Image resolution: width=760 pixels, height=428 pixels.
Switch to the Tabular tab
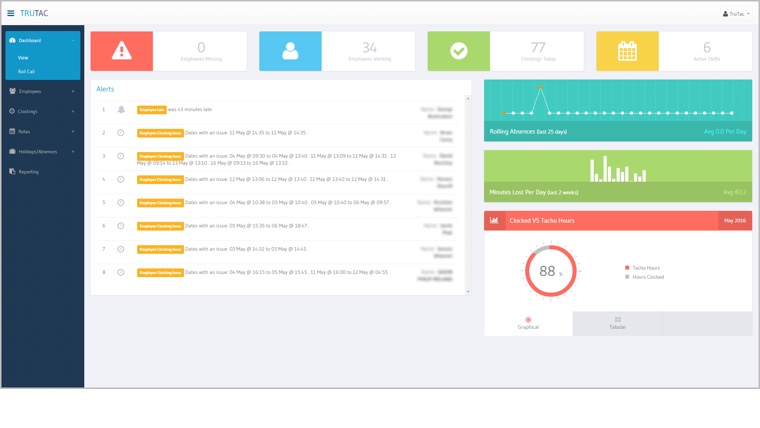[x=617, y=323]
